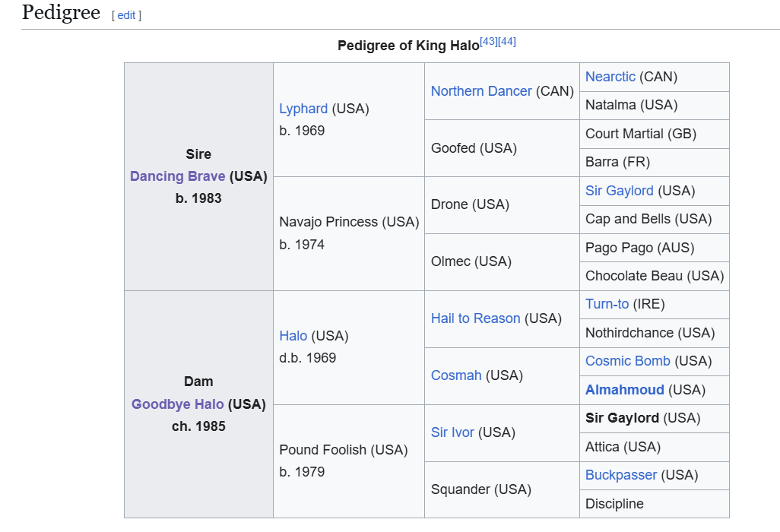Visit the Lyphard horse page
Viewport: 780px width, 532px height.
pyautogui.click(x=303, y=109)
